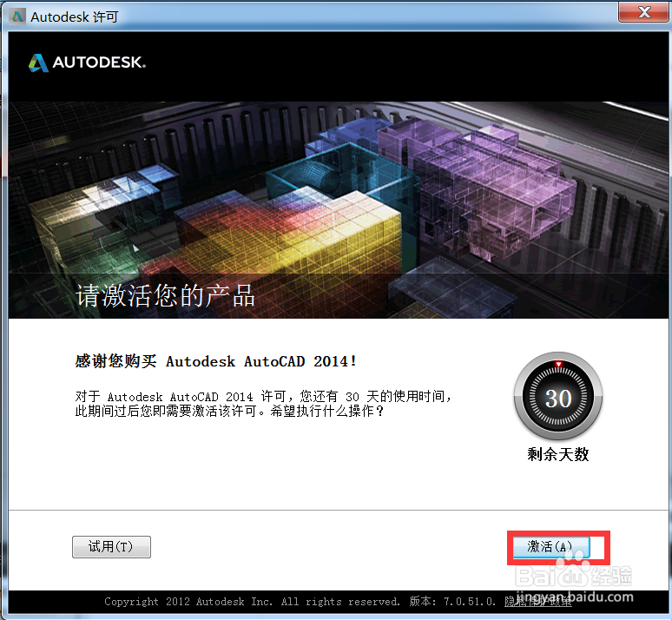Click the 试用(T) trial button
672x620 pixels.
tap(111, 547)
